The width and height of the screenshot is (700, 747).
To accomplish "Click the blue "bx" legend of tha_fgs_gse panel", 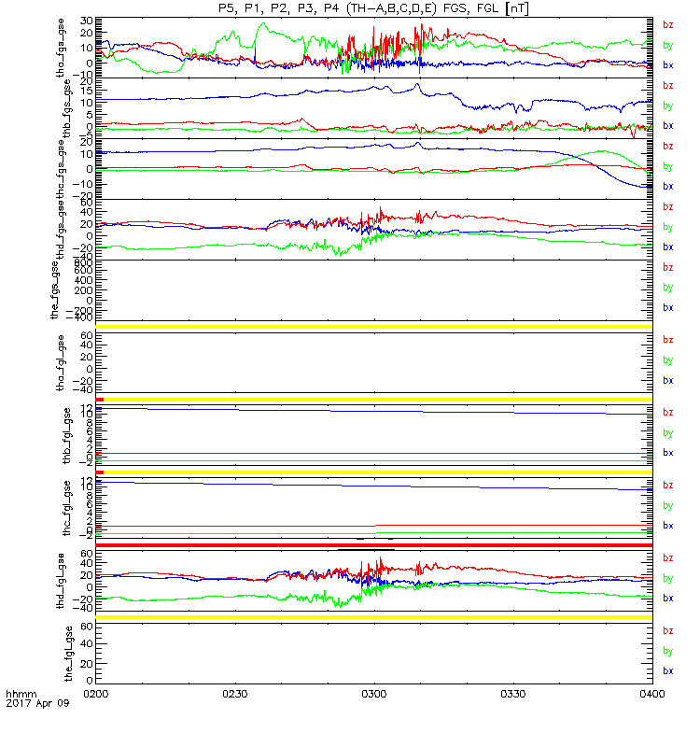I will (668, 65).
